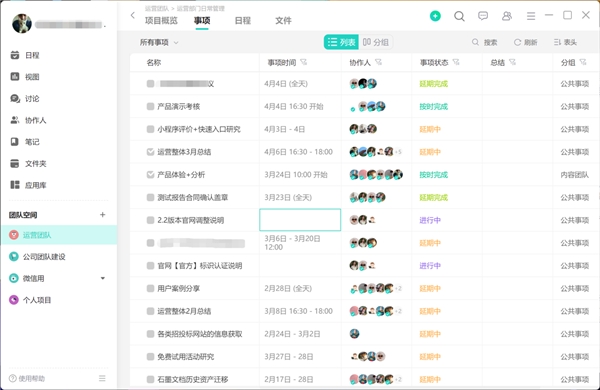Click the 刷新 refresh button
Screen dimensions: 600x390
click(x=525, y=42)
